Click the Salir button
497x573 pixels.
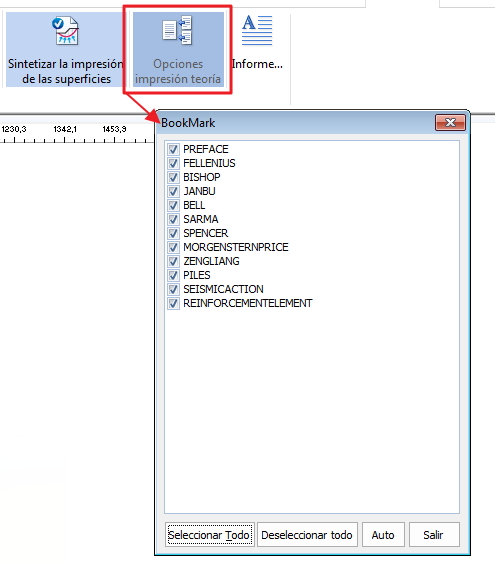pos(434,535)
